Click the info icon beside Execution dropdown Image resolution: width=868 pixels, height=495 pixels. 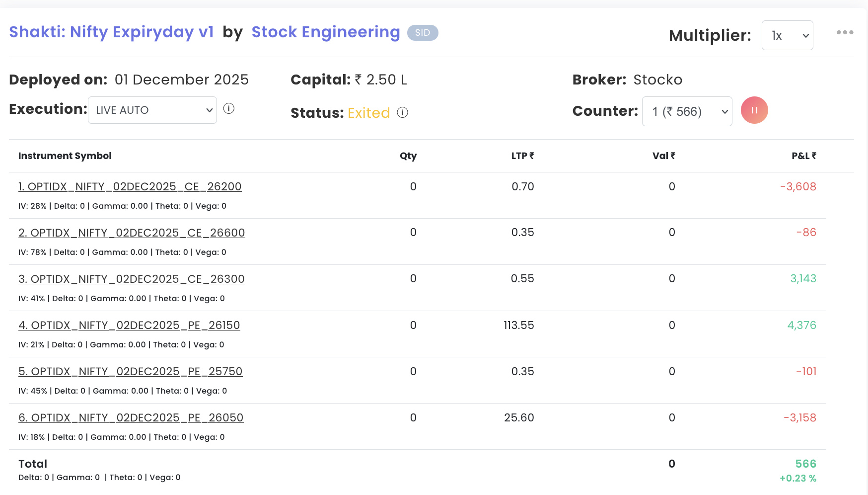[228, 109]
